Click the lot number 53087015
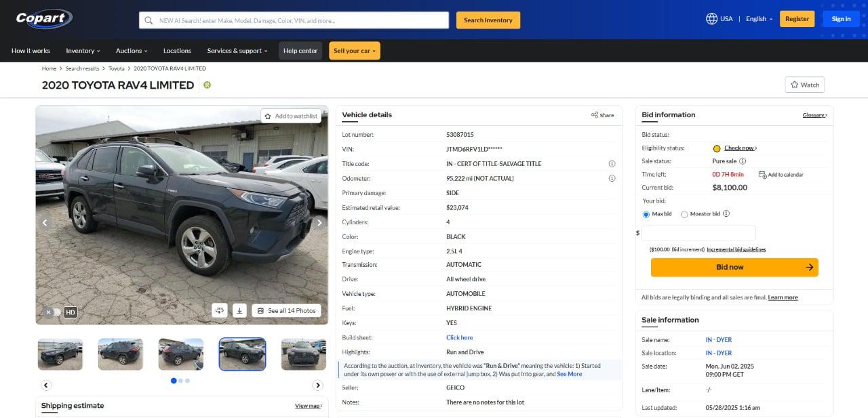This screenshot has width=868, height=418. click(x=460, y=135)
